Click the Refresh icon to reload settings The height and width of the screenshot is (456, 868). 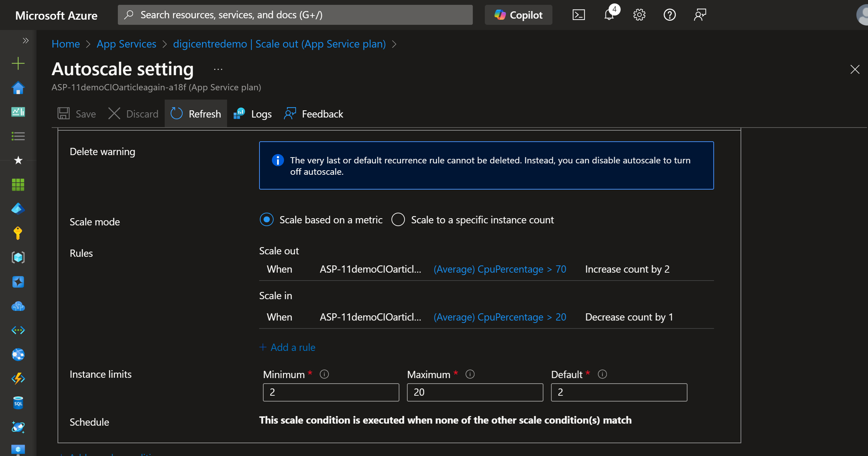click(177, 113)
